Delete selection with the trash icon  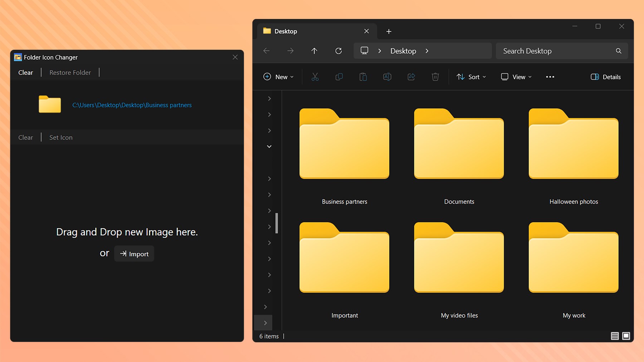[x=435, y=77]
